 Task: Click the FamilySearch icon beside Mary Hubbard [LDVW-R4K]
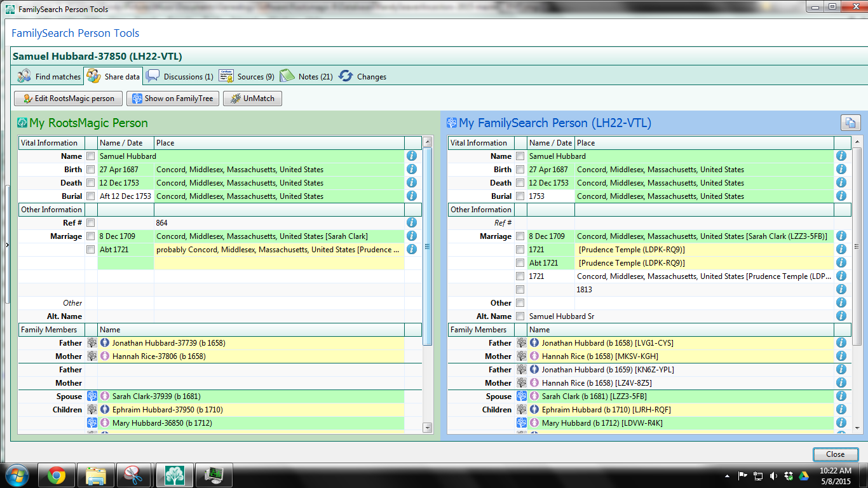click(522, 423)
